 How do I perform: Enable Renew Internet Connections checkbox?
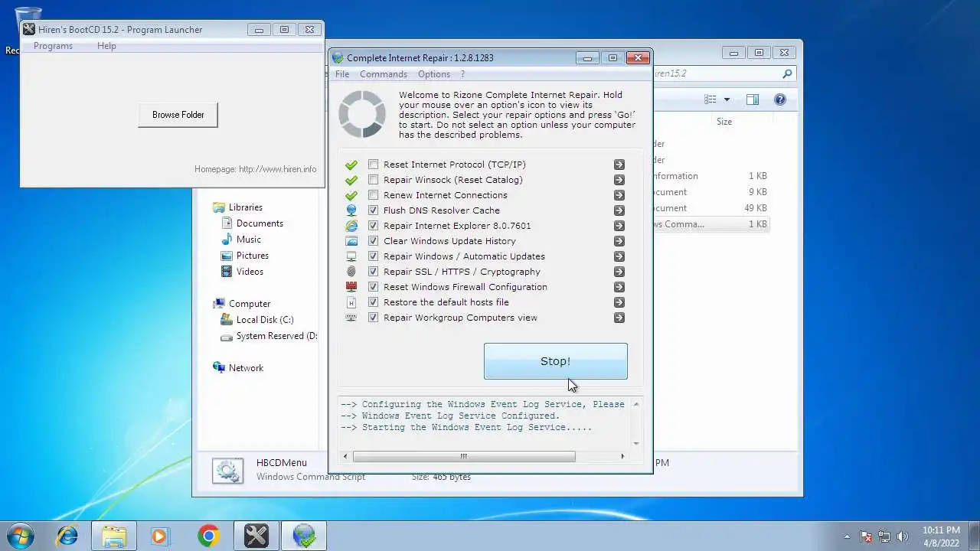(x=373, y=195)
